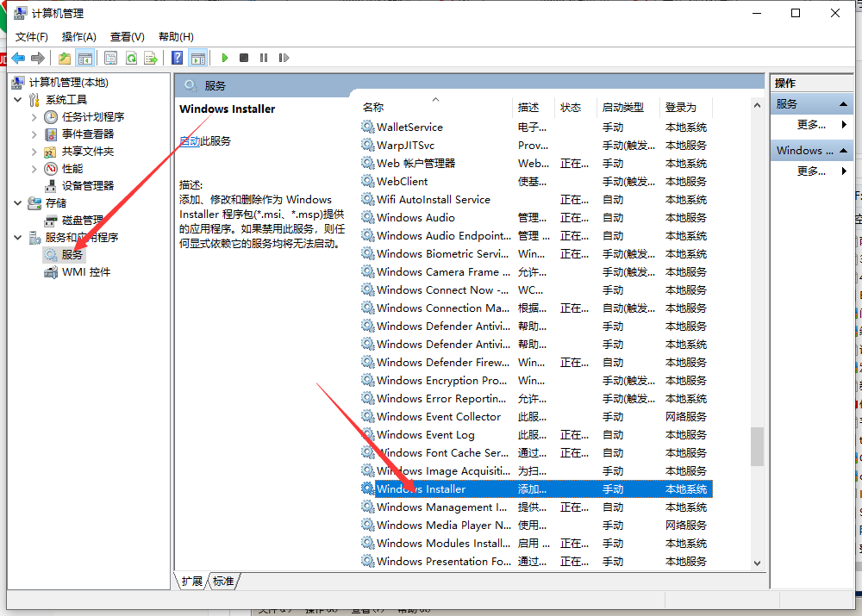
Task: Select the WalletService row
Action: [536, 127]
